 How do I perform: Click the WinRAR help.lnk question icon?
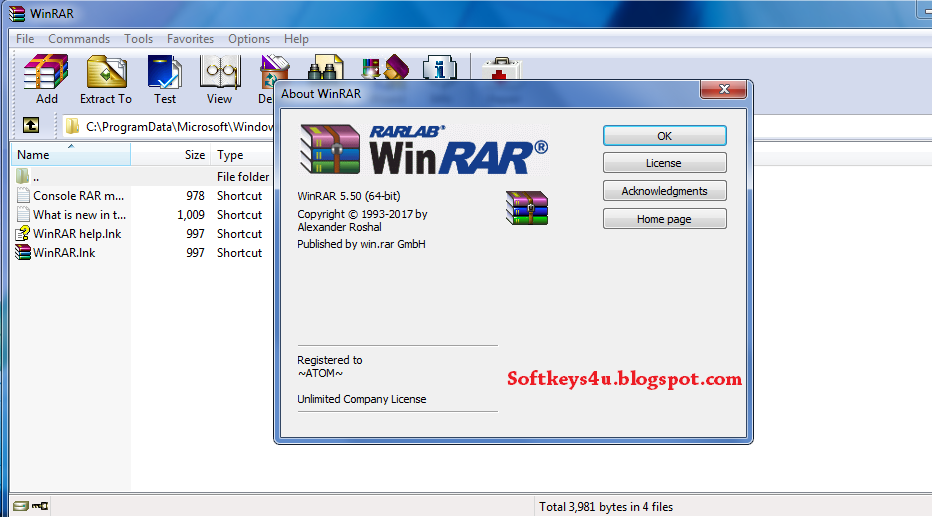(23, 234)
